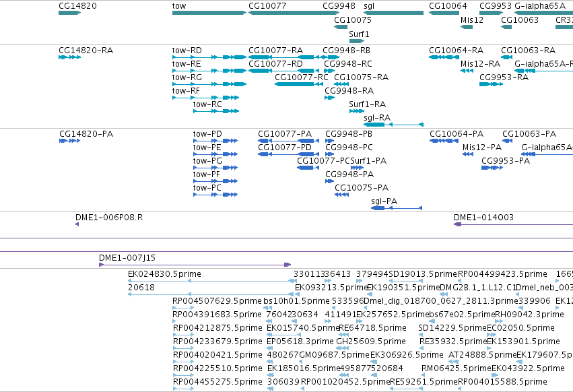Open protein CG9948-PC
The image size is (573, 392).
click(x=330, y=154)
